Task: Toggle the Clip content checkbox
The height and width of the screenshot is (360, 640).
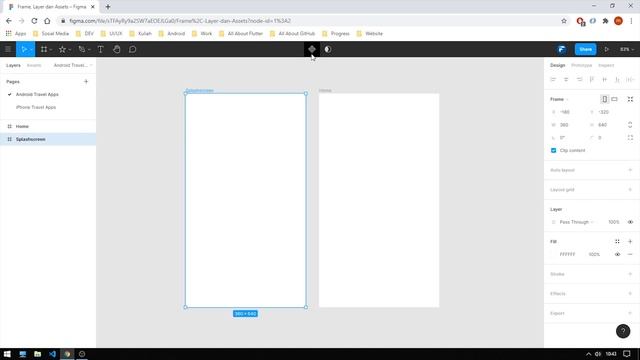Action: tap(553, 151)
